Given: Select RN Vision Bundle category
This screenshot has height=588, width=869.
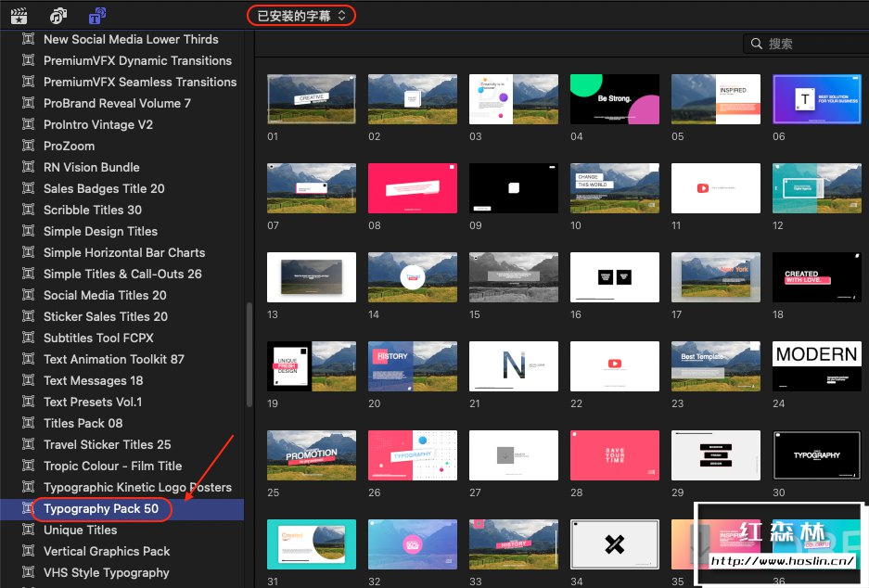Looking at the screenshot, I should point(92,167).
